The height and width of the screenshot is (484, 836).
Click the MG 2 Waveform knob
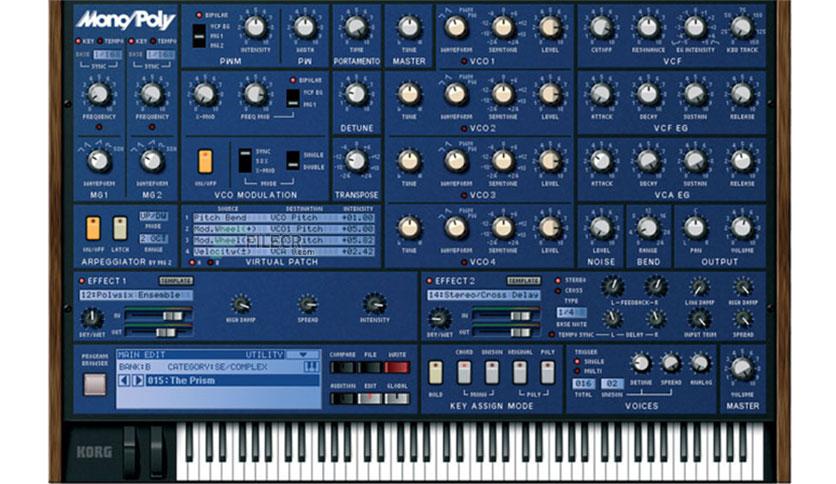[x=152, y=161]
